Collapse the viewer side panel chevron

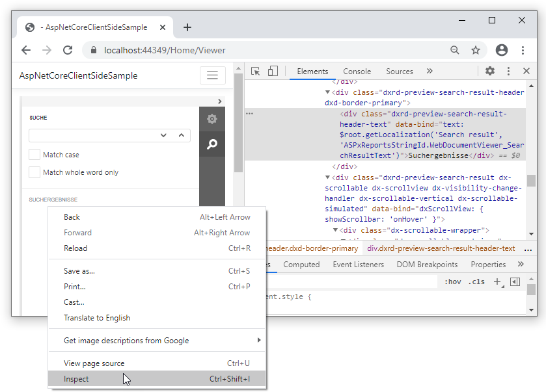[x=220, y=101]
